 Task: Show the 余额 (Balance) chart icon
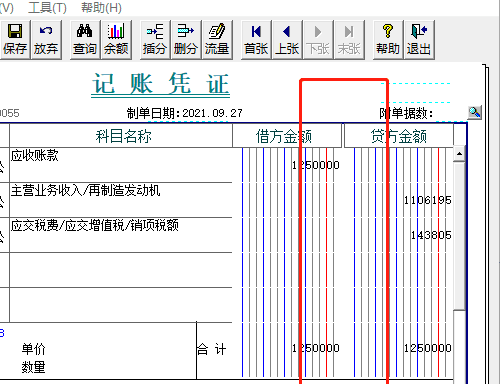point(116,40)
